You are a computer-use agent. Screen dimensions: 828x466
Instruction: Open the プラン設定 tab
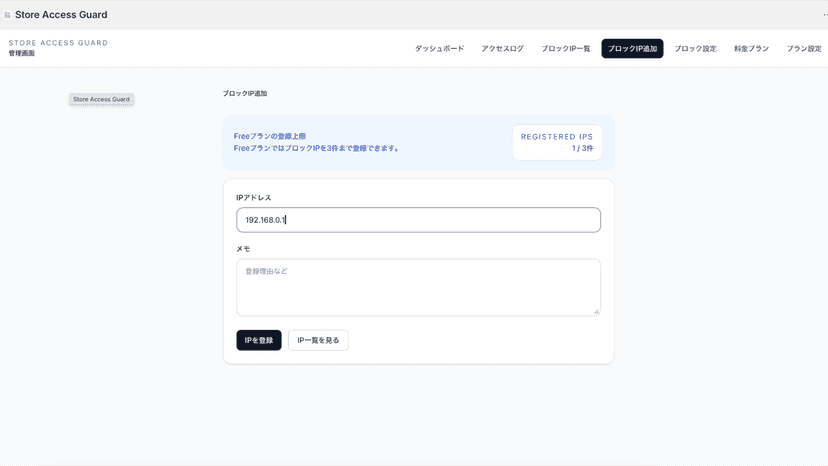[804, 49]
